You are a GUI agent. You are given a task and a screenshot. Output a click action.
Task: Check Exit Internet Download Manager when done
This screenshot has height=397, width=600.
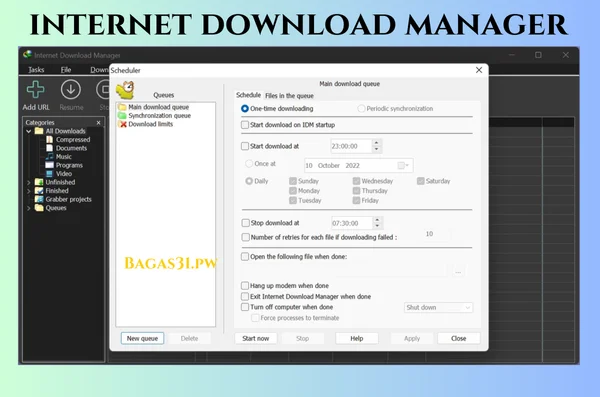coord(245,296)
